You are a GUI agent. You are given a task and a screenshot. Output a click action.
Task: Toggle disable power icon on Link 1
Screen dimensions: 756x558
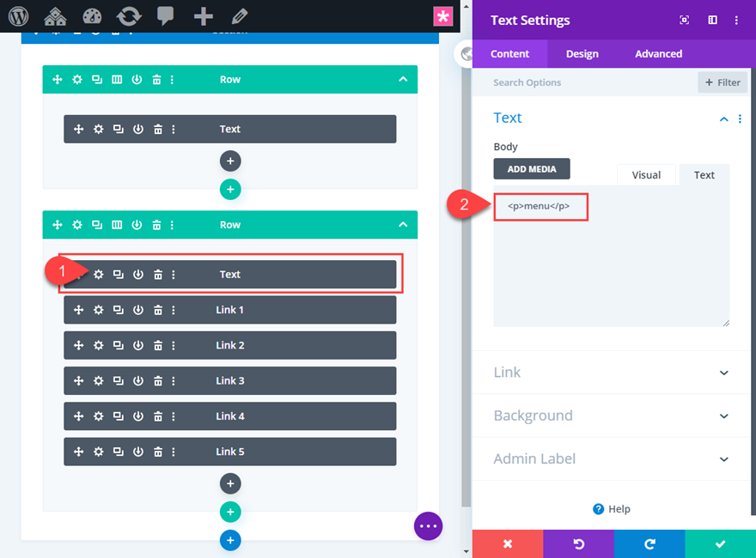pos(138,310)
